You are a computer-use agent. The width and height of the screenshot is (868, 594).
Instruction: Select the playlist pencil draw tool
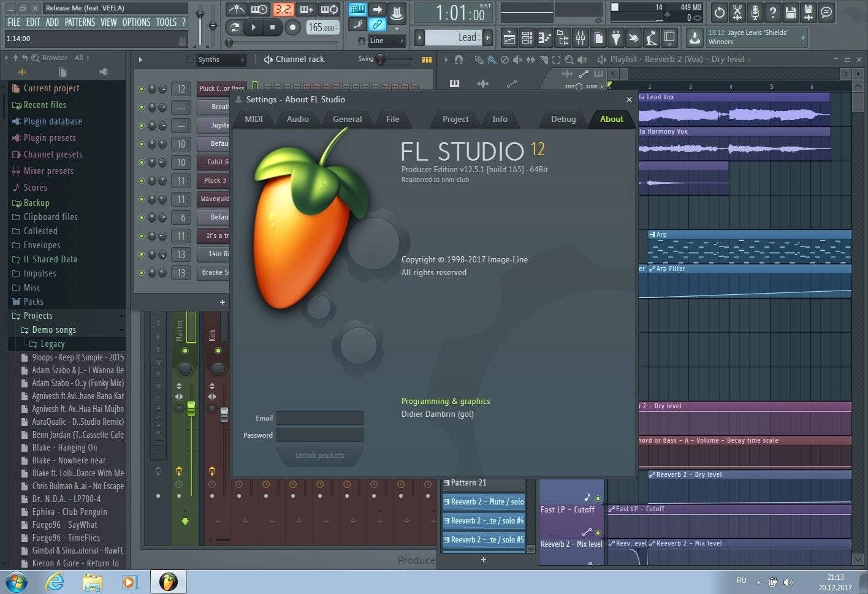pos(479,59)
